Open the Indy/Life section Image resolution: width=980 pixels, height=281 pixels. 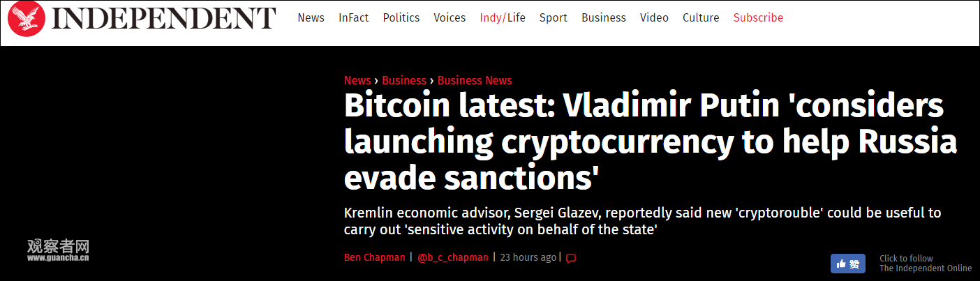503,17
